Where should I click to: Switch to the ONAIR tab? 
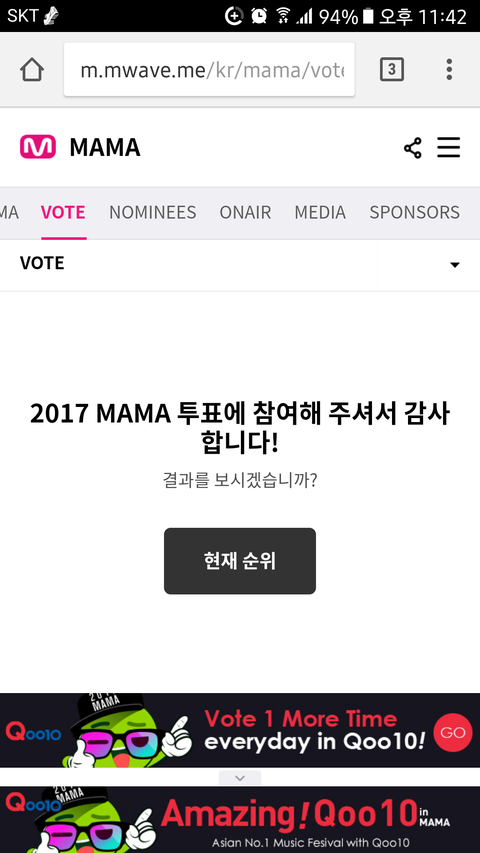click(x=245, y=212)
